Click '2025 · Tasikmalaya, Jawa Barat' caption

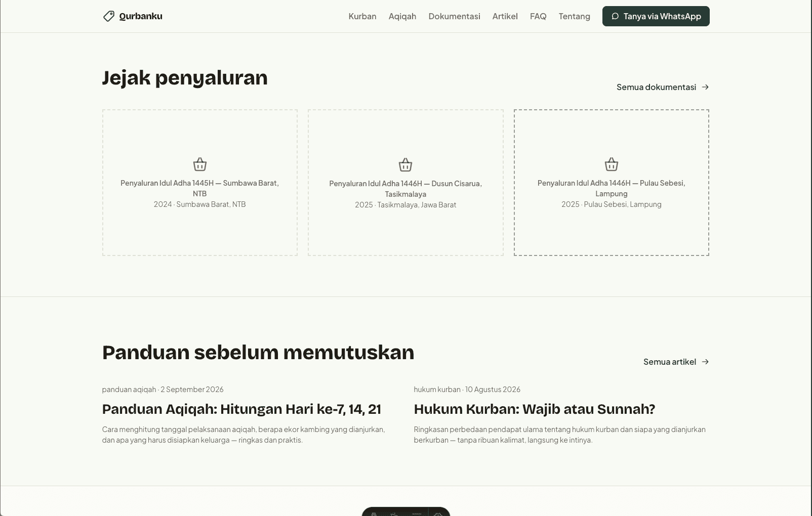(405, 205)
